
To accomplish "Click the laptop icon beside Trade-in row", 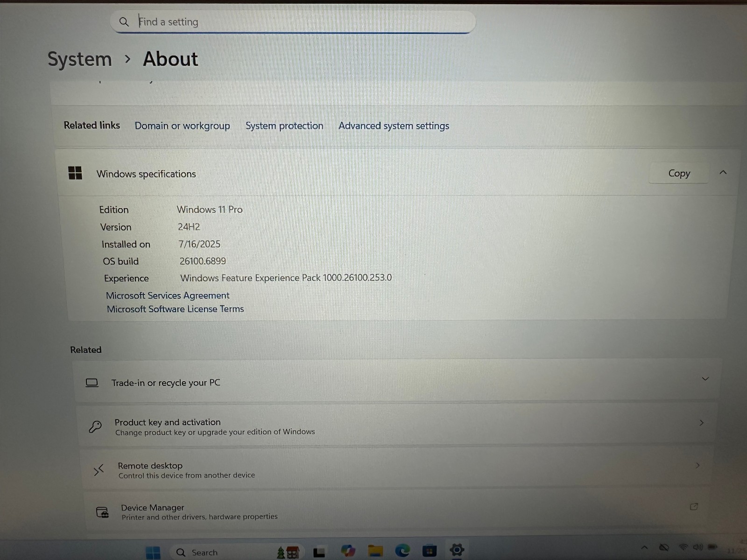I will point(92,383).
